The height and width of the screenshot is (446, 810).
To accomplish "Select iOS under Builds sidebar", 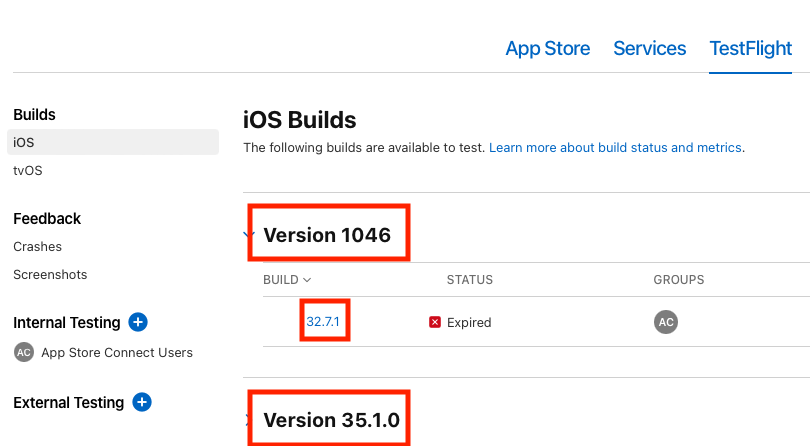I will 113,142.
